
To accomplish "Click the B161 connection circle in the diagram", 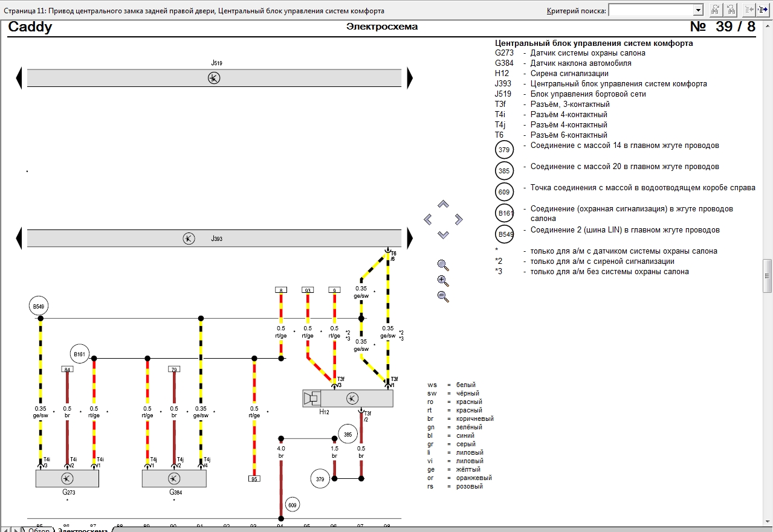I will [79, 354].
